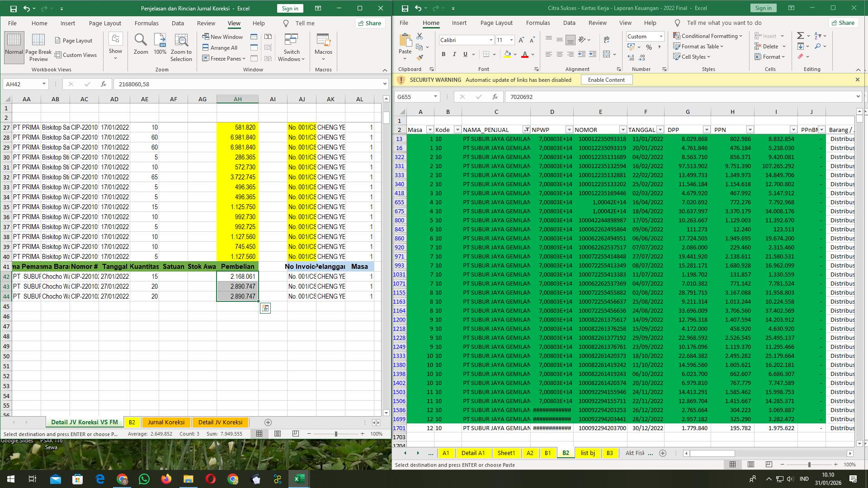Open the Custom number format dropdown
Screen dimensions: 868x488
point(660,36)
